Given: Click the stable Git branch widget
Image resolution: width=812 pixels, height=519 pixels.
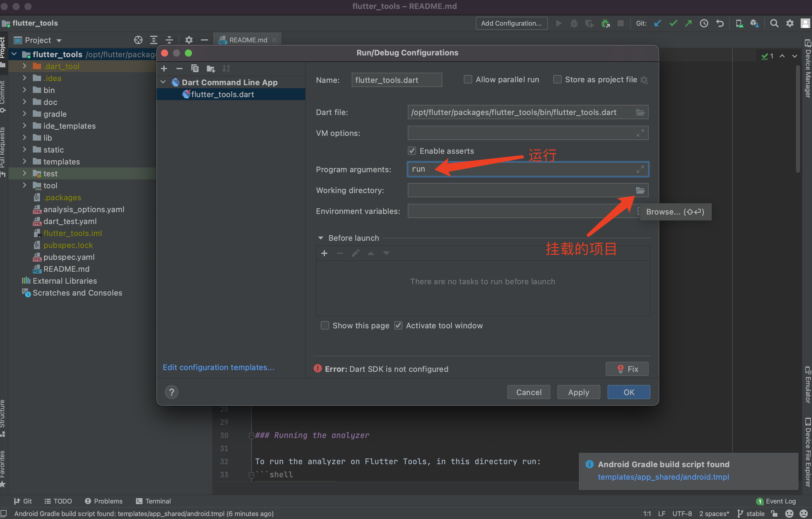Looking at the screenshot, I should pyautogui.click(x=751, y=514).
